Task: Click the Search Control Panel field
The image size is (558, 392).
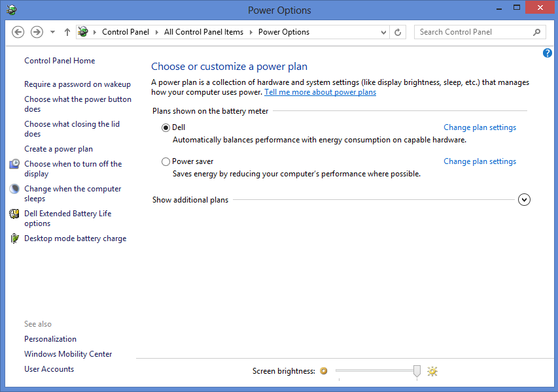Action: pos(480,32)
